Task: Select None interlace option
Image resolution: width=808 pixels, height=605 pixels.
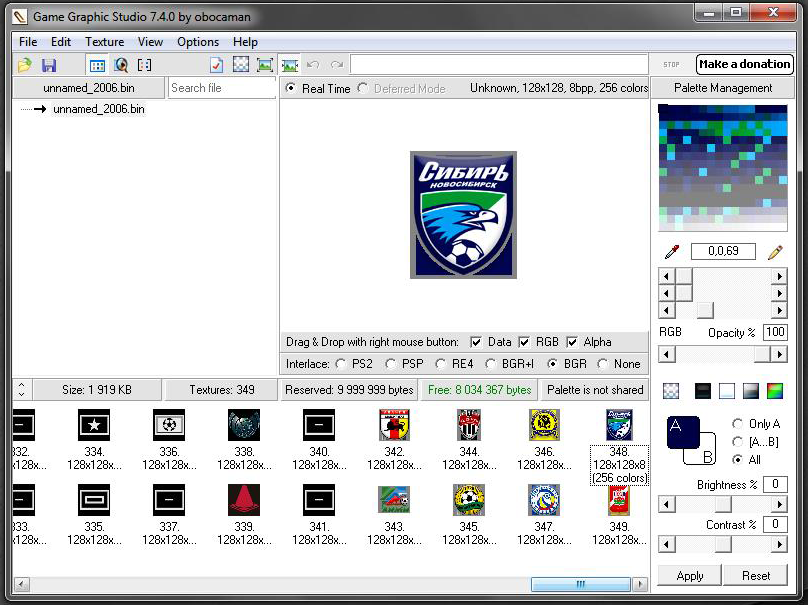Action: (x=602, y=364)
